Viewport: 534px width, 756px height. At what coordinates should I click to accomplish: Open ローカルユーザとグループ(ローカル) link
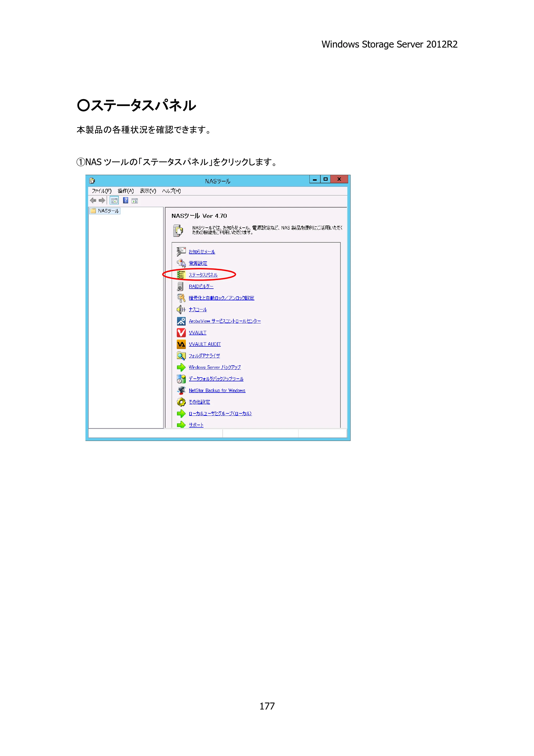pyautogui.click(x=220, y=414)
